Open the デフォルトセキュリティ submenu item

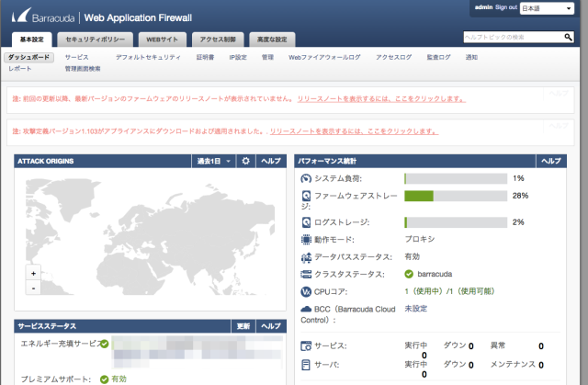[x=148, y=57]
